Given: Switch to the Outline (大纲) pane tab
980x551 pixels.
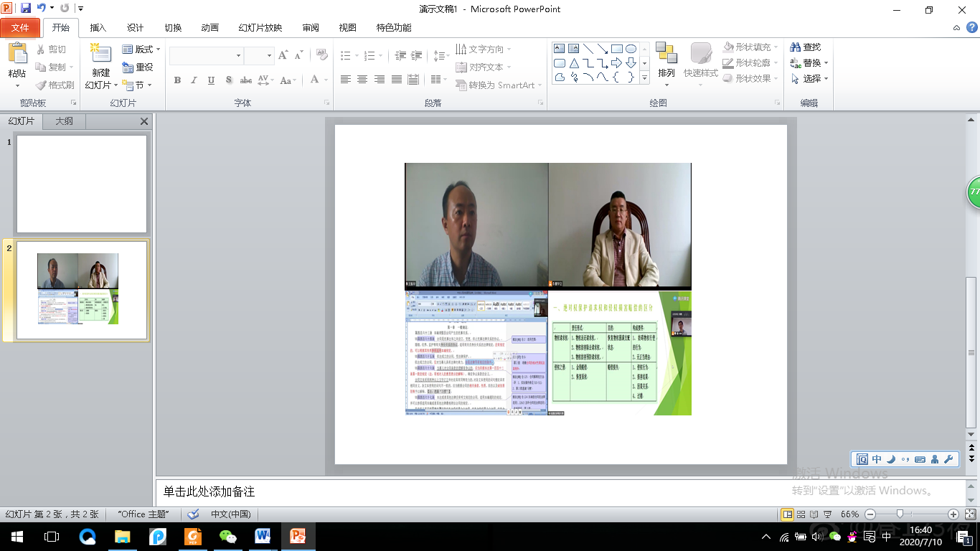Looking at the screenshot, I should coord(64,121).
